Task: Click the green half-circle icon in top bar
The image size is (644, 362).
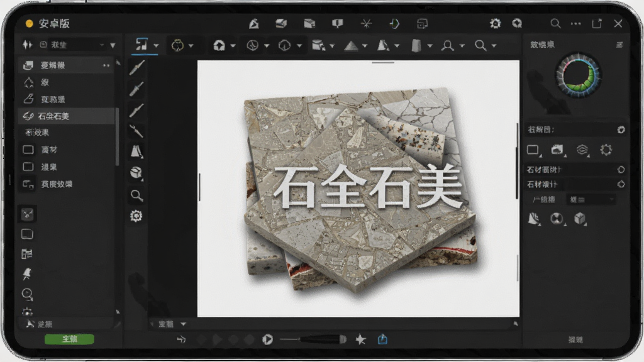Action: [394, 24]
